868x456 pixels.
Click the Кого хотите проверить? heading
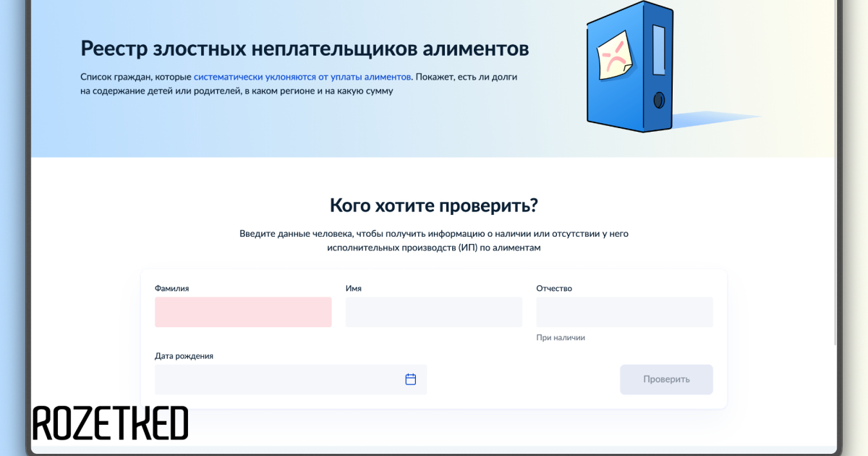tap(433, 206)
